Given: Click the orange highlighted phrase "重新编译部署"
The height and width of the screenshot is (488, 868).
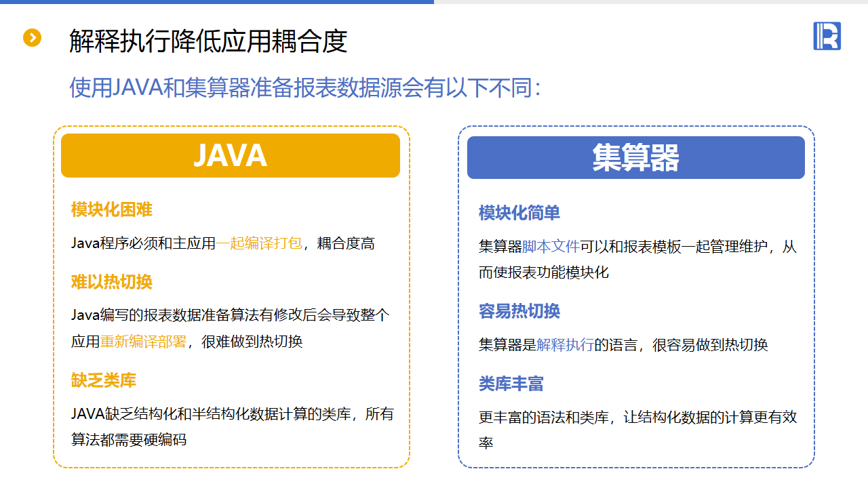Looking at the screenshot, I should 143,342.
